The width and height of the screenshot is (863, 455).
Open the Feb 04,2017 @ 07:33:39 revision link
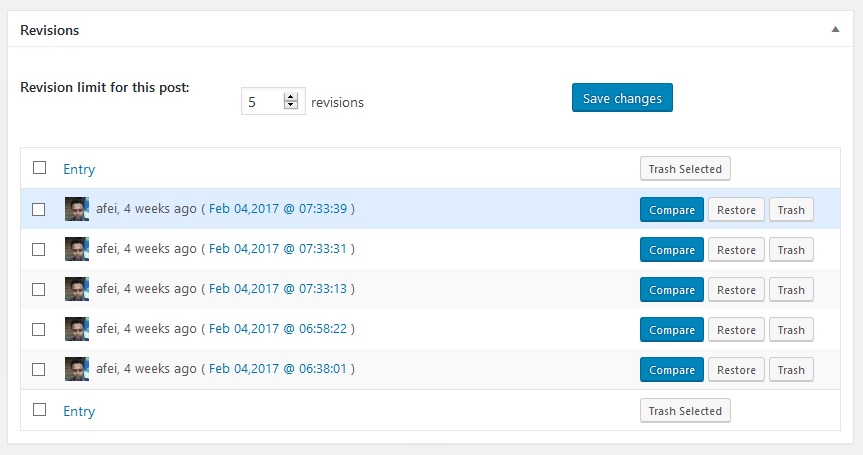click(x=278, y=209)
